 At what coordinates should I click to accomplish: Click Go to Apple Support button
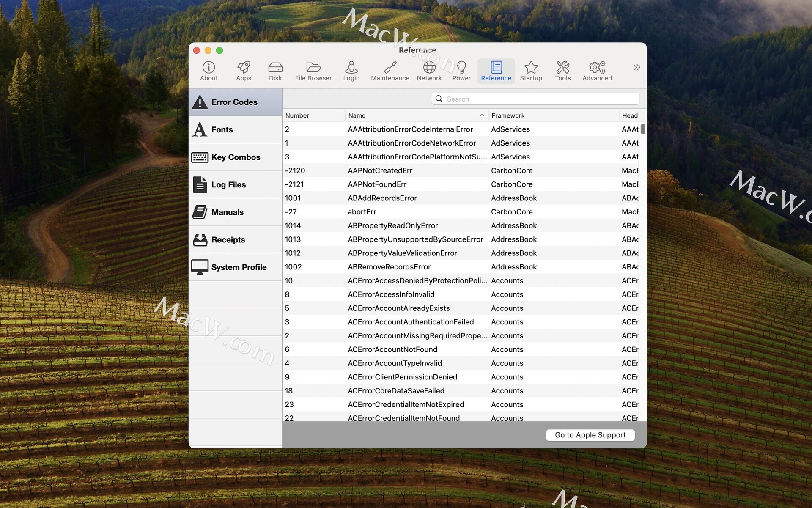[x=590, y=435]
